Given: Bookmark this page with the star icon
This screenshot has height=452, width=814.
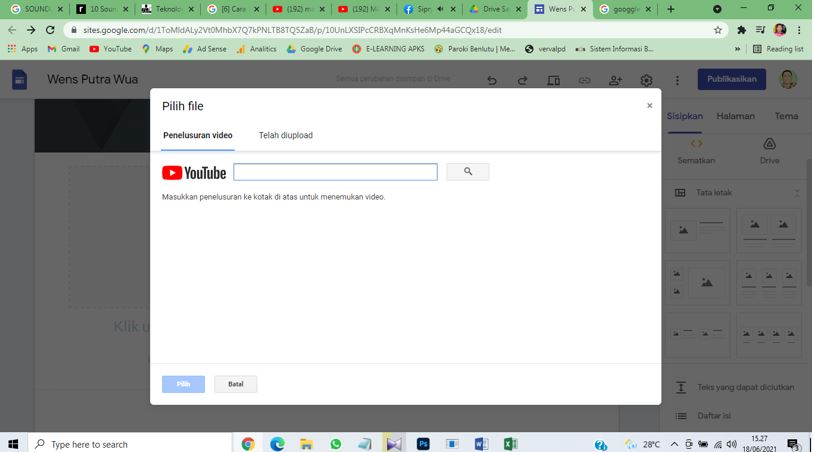Looking at the screenshot, I should (718, 30).
